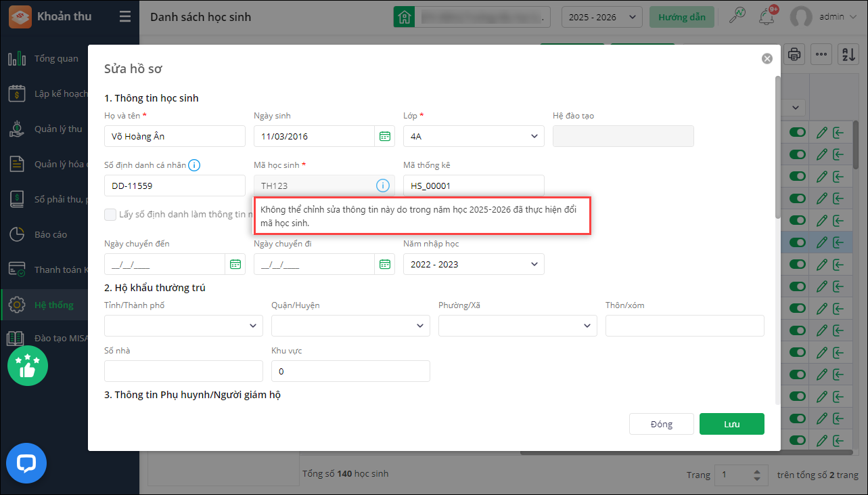Expand the Tỉnh/Thành phố dropdown

[183, 326]
